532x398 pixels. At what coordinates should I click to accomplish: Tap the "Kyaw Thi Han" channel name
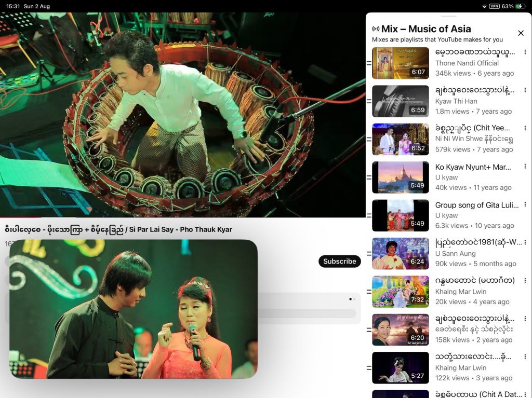tap(456, 101)
